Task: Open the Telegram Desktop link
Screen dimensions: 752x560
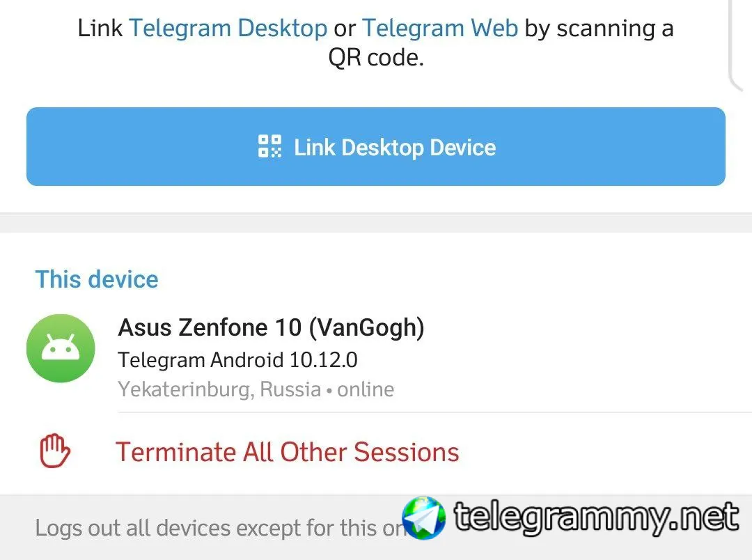Action: [x=228, y=29]
